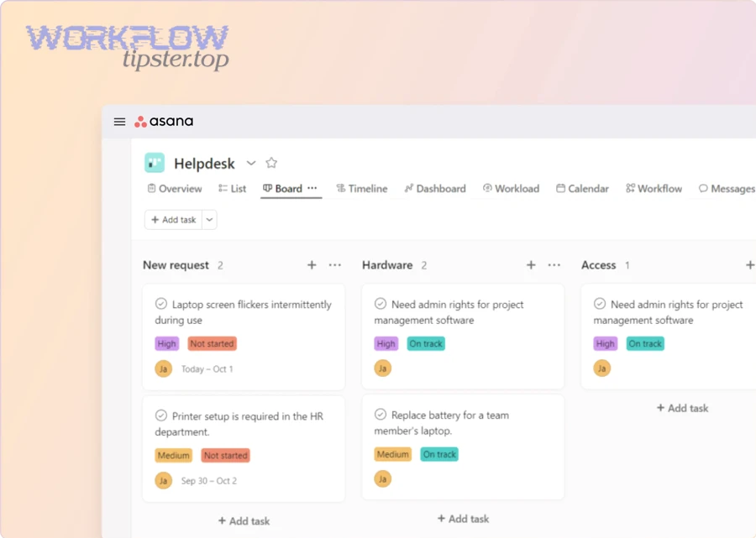Click the New request column title
756x538 pixels.
pyautogui.click(x=176, y=265)
